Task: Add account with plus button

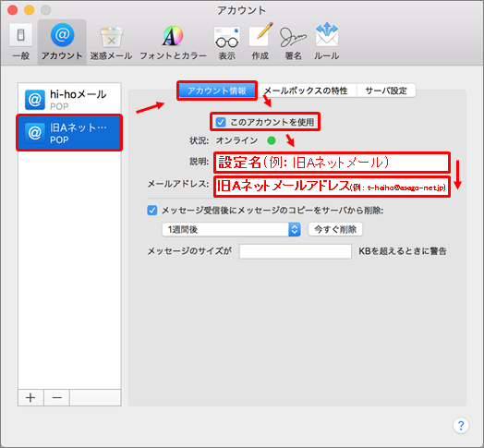Action: (30, 398)
